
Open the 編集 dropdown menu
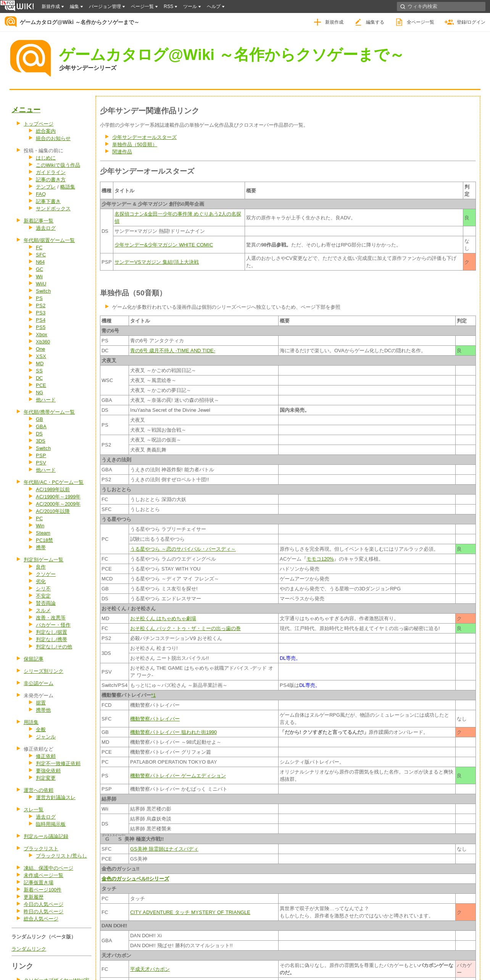(76, 6)
